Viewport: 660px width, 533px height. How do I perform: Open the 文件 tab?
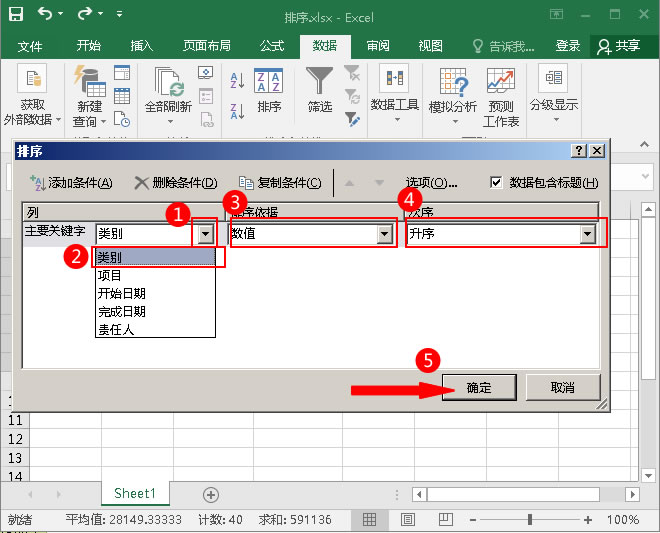pos(30,46)
